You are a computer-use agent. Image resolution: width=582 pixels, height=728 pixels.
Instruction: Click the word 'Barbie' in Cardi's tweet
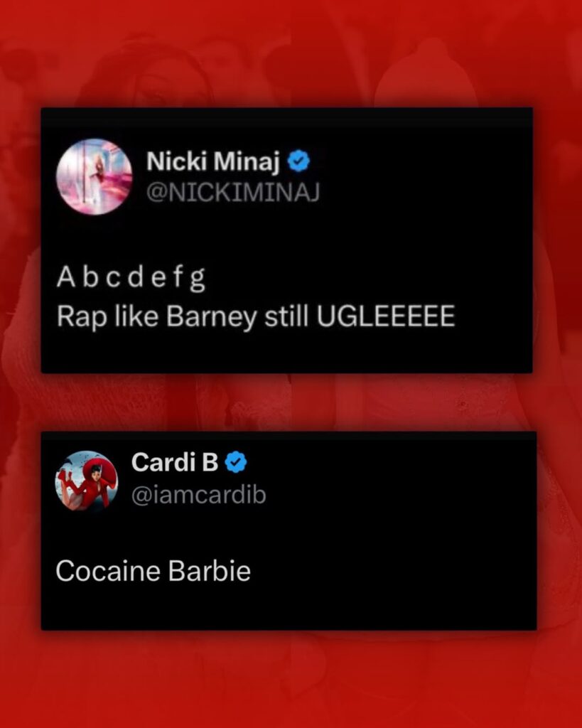(x=210, y=571)
